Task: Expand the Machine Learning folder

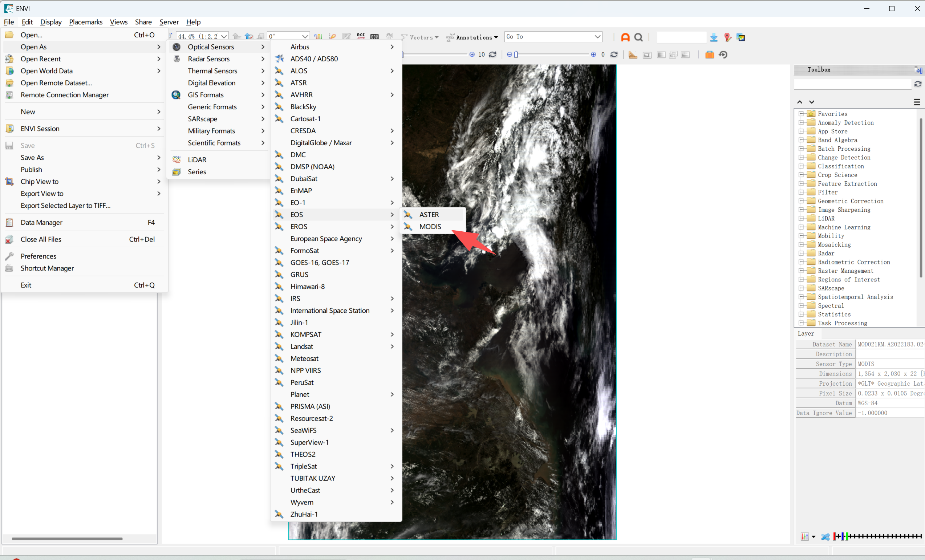Action: [x=801, y=227]
